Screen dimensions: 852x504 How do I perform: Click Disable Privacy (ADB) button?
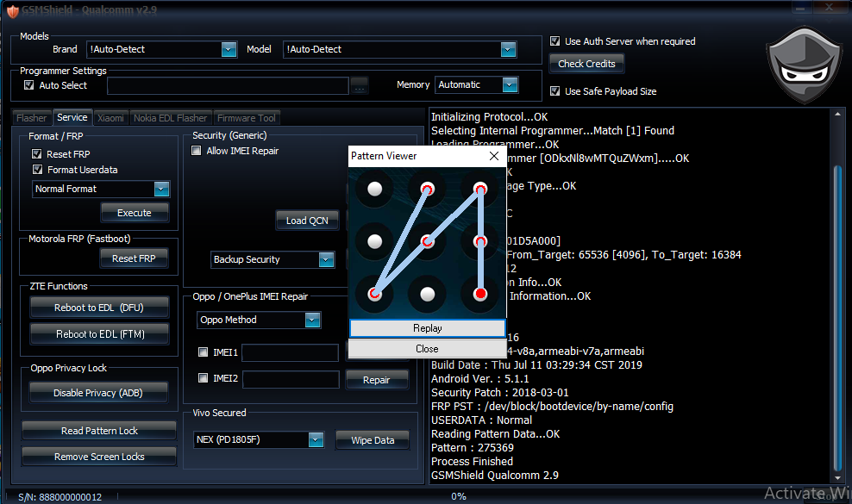pyautogui.click(x=97, y=393)
